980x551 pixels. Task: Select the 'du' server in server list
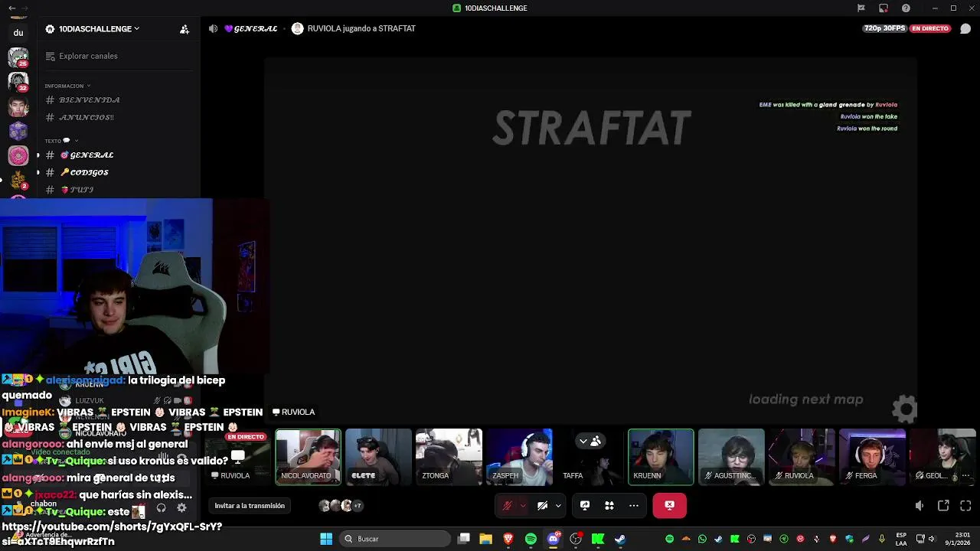click(18, 33)
